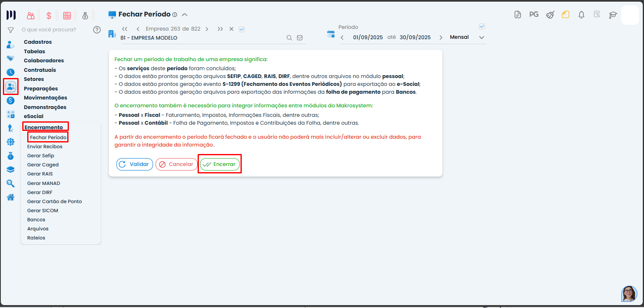Open the Gerar DIRF submenu item
This screenshot has width=644, height=308.
(x=40, y=192)
